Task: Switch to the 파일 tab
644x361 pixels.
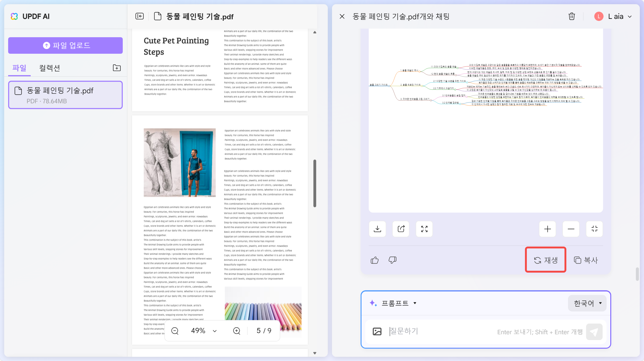Action: coord(19,68)
